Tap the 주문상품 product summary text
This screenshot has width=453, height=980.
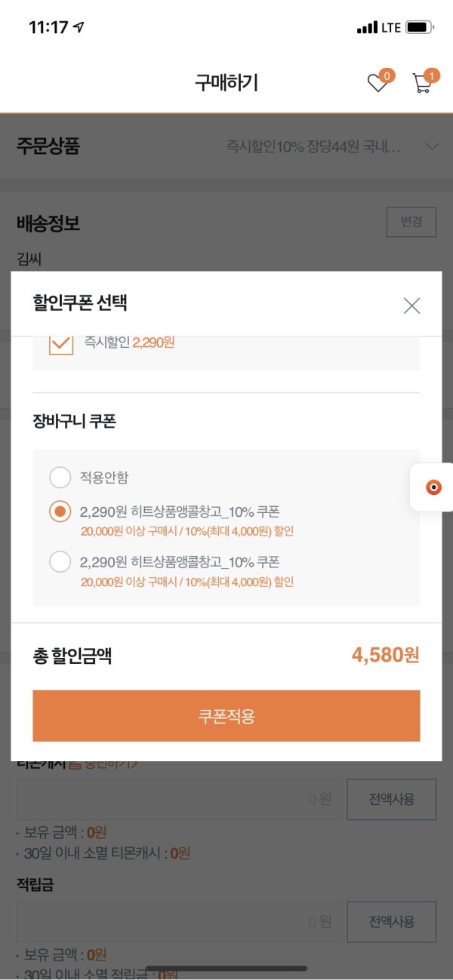[x=314, y=146]
